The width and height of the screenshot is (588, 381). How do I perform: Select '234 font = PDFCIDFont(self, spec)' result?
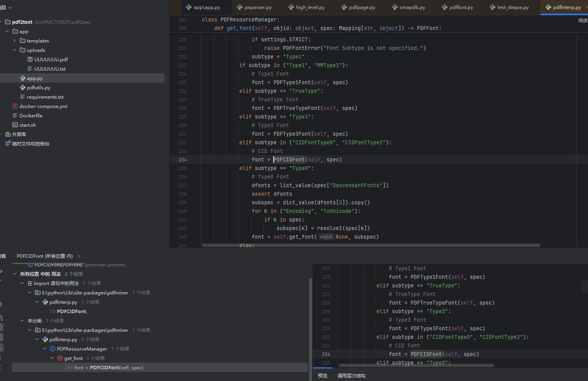coord(160,368)
